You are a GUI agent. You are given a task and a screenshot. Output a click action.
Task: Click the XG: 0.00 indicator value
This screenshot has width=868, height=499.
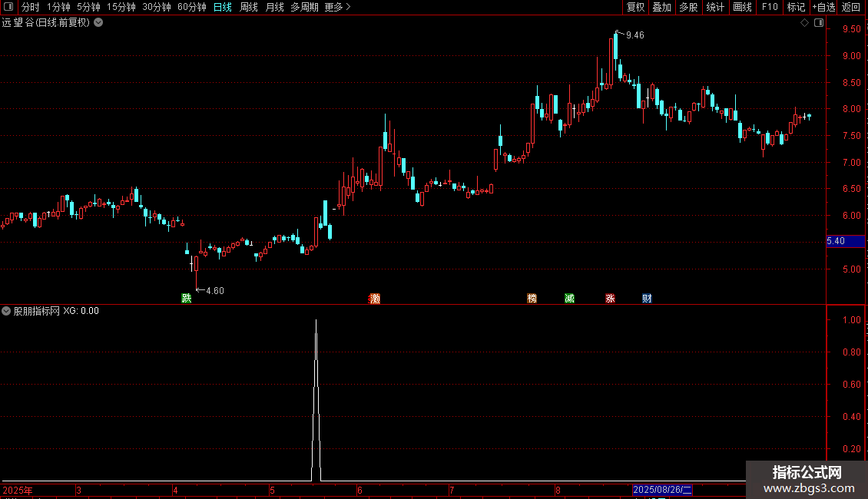click(81, 311)
